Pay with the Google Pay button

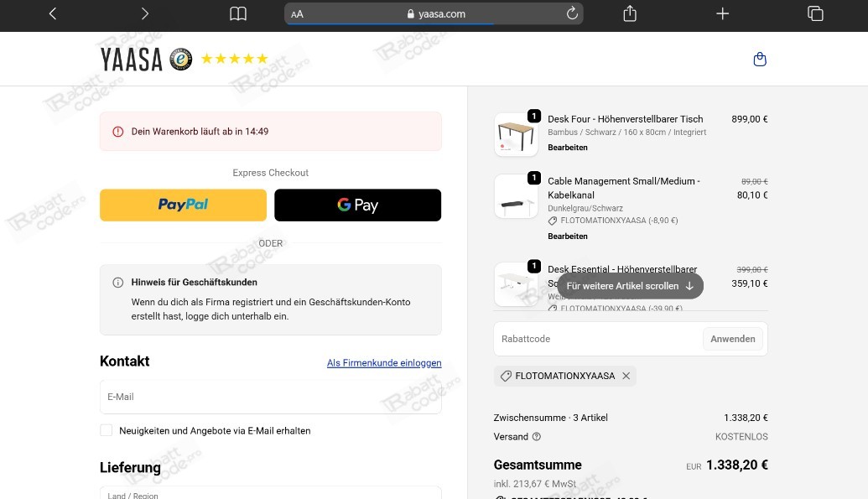click(x=357, y=205)
